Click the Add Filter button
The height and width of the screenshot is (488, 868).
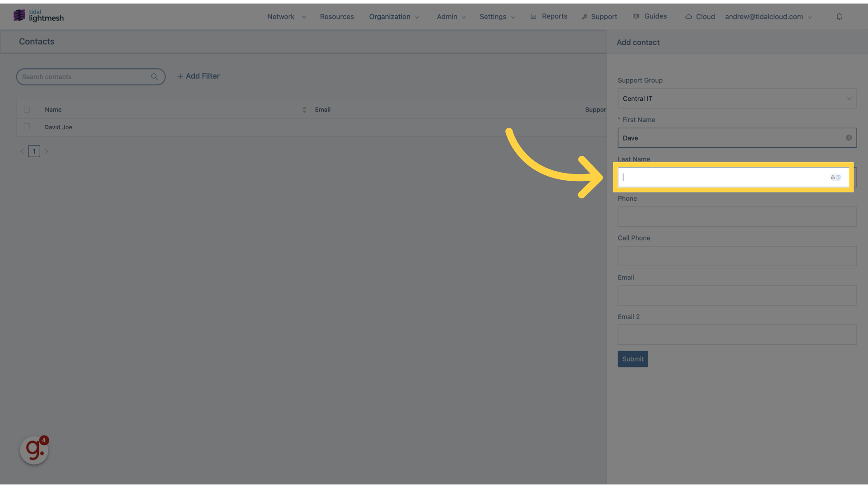(x=198, y=76)
